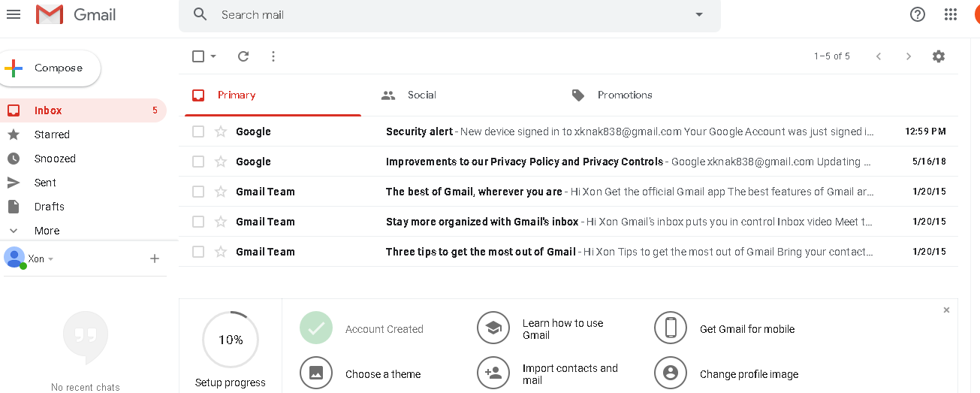Tick checkbox for Privacy Policy email
The width and height of the screenshot is (980, 393).
coord(198,162)
